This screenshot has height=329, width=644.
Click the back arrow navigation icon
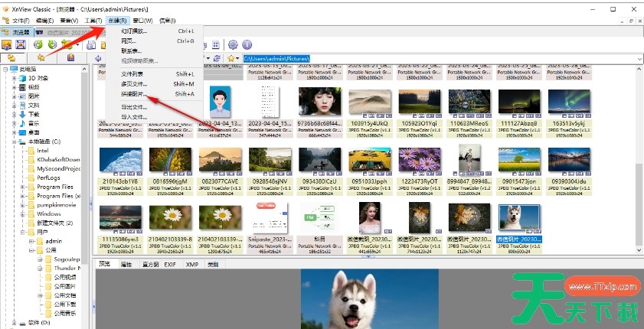click(x=99, y=58)
